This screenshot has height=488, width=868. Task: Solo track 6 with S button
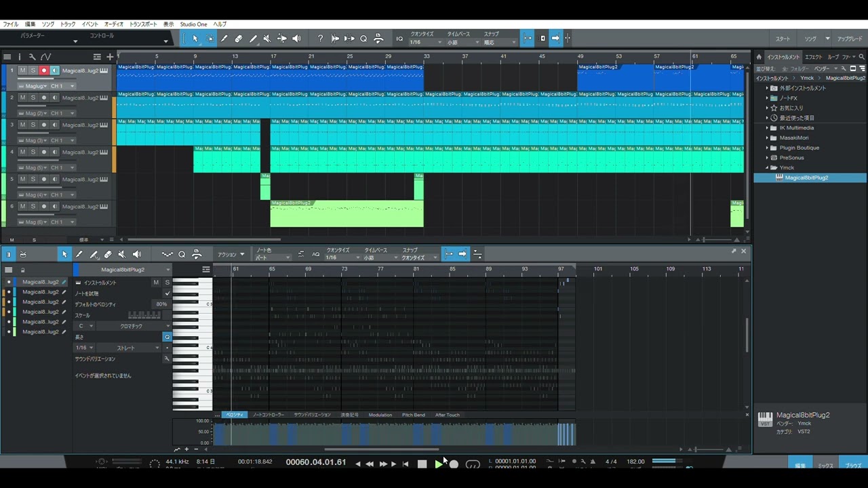33,206
